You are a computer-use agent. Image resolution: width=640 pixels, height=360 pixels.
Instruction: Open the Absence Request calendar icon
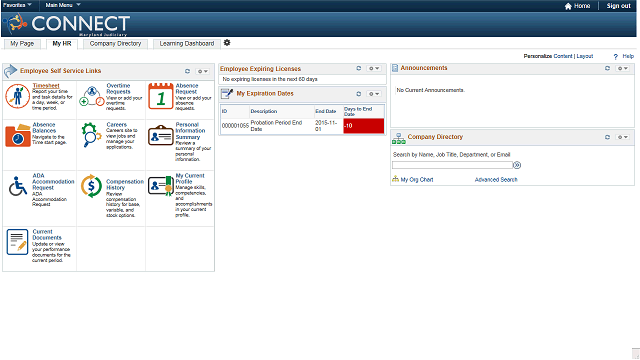pyautogui.click(x=160, y=96)
